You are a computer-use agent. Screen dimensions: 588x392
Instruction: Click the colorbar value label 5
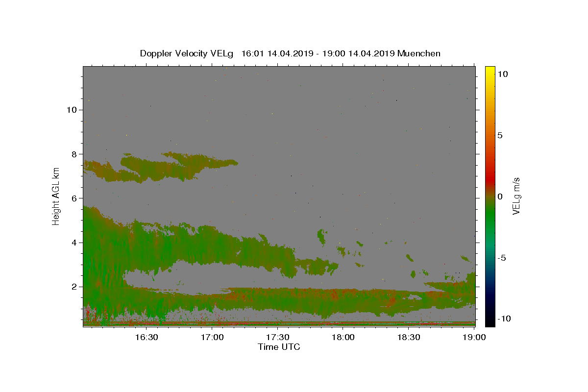[x=500, y=135]
